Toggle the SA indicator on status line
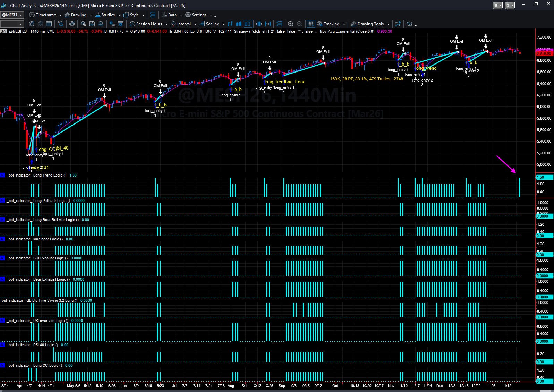554x392 pixels. 3,31
